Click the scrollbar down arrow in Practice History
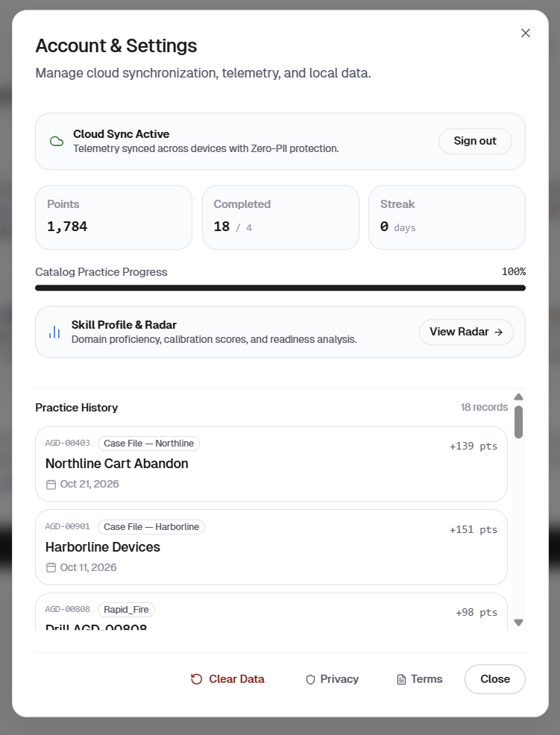The image size is (560, 735). tap(518, 622)
